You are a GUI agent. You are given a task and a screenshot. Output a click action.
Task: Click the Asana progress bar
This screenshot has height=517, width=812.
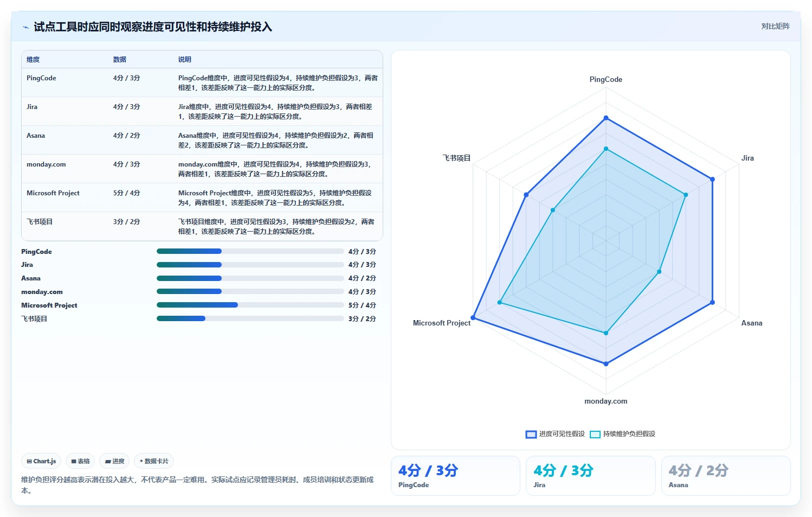tap(250, 278)
